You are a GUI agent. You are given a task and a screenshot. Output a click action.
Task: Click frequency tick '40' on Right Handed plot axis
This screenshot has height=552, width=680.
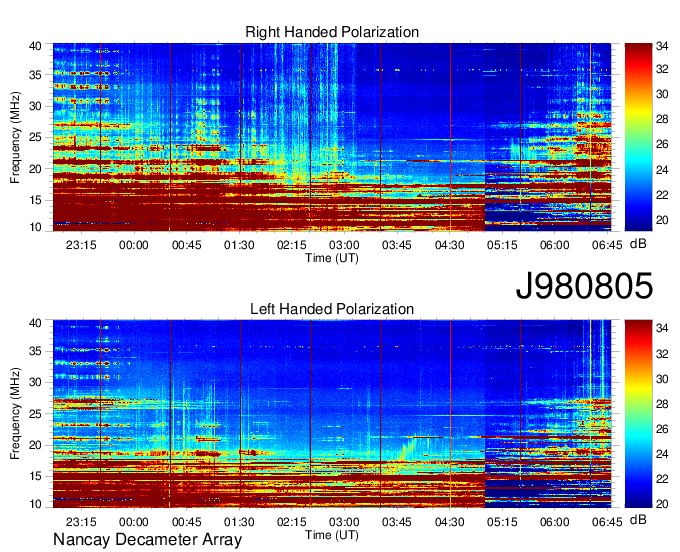[x=36, y=46]
